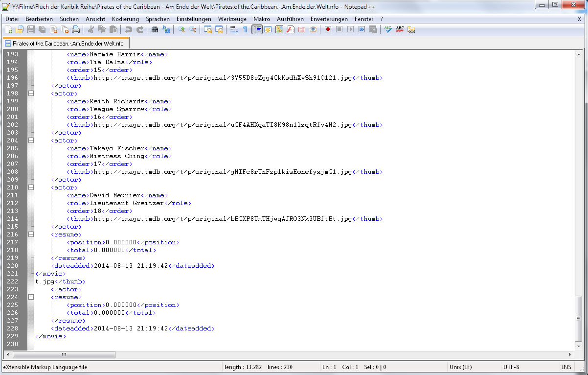
Task: Close the current document via toolbar icon
Action: 53,30
